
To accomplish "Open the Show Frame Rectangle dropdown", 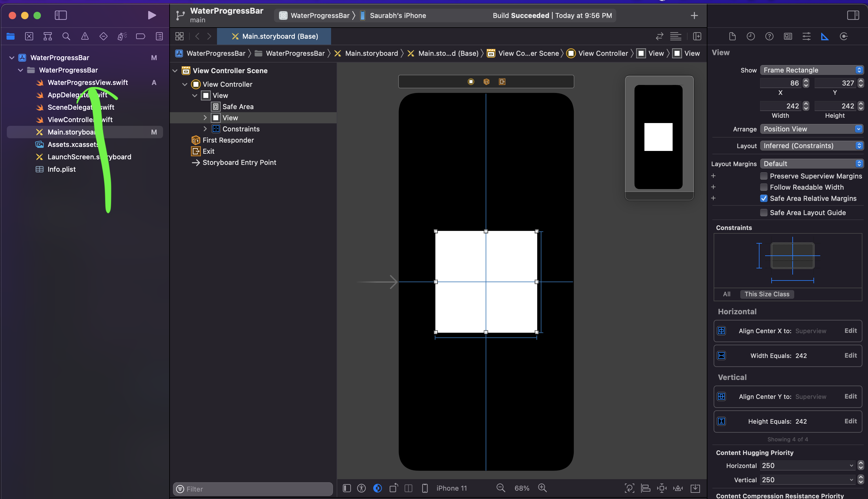I will [812, 70].
